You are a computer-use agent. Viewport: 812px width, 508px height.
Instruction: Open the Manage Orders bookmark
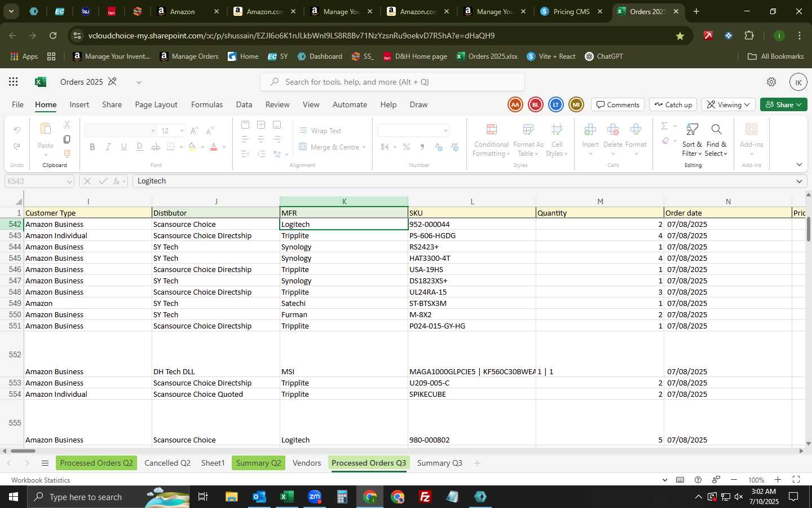(x=189, y=56)
